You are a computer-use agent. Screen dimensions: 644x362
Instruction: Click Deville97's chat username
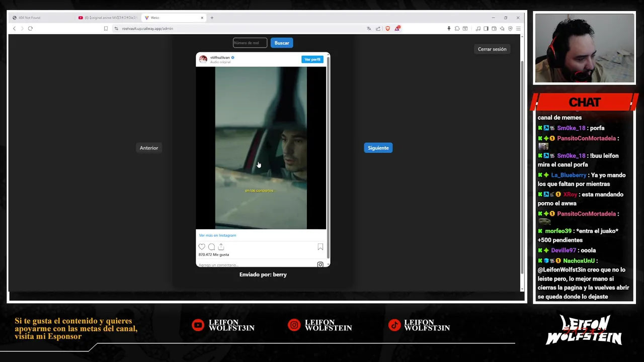[x=563, y=250]
